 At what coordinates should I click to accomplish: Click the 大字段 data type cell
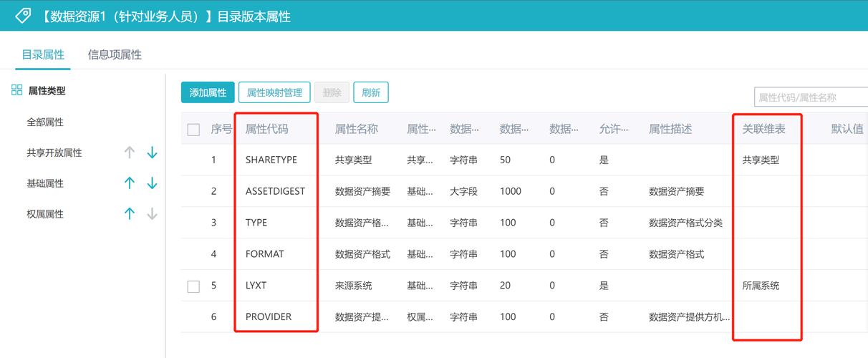[464, 191]
